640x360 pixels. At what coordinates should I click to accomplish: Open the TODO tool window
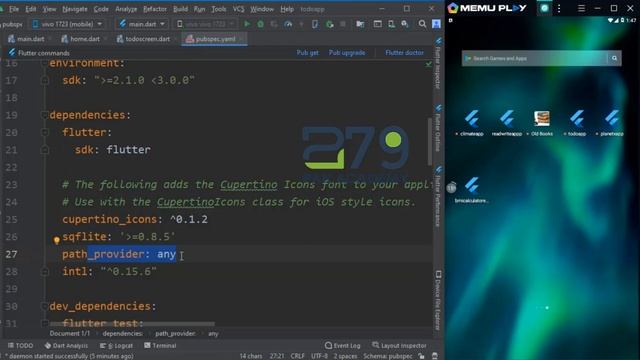pos(20,346)
